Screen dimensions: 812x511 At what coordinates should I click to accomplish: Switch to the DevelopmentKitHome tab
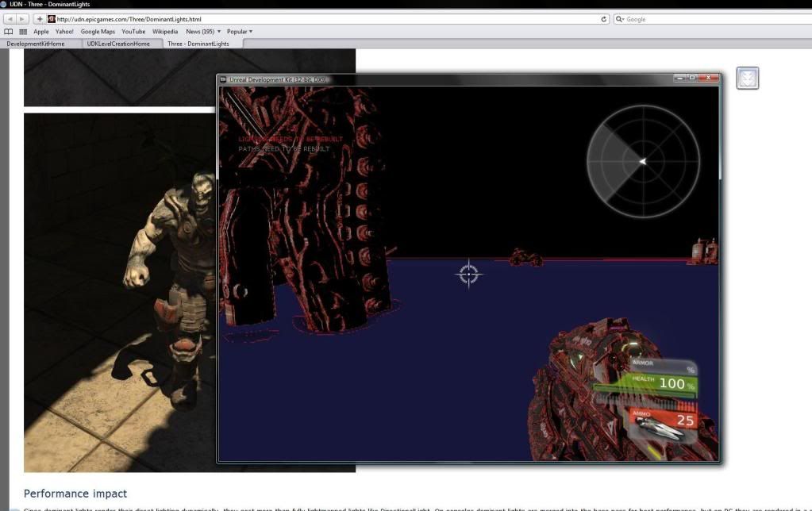tap(36, 44)
